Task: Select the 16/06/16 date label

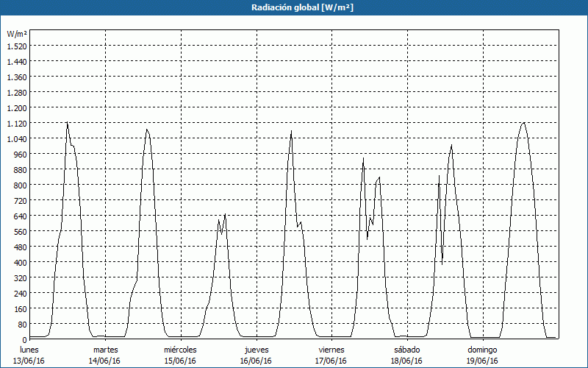Action: tap(256, 361)
